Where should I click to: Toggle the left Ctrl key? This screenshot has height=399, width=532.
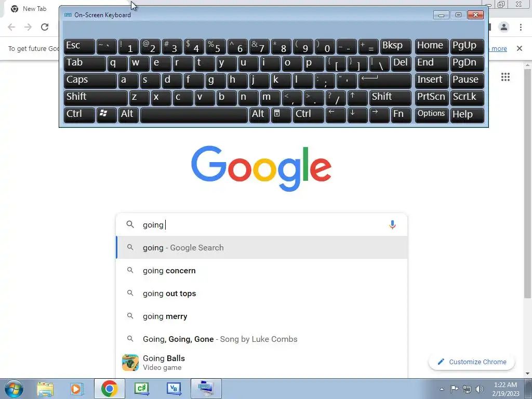click(x=79, y=115)
